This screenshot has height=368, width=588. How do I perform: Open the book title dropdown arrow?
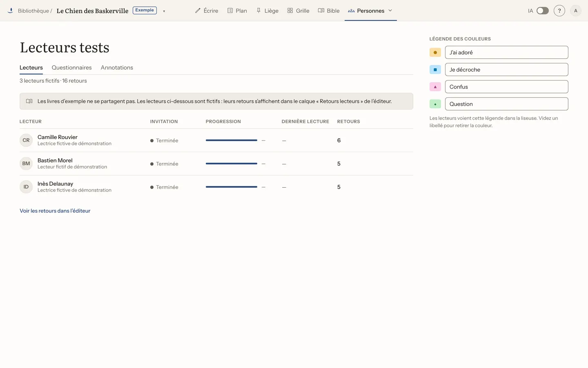click(x=164, y=11)
